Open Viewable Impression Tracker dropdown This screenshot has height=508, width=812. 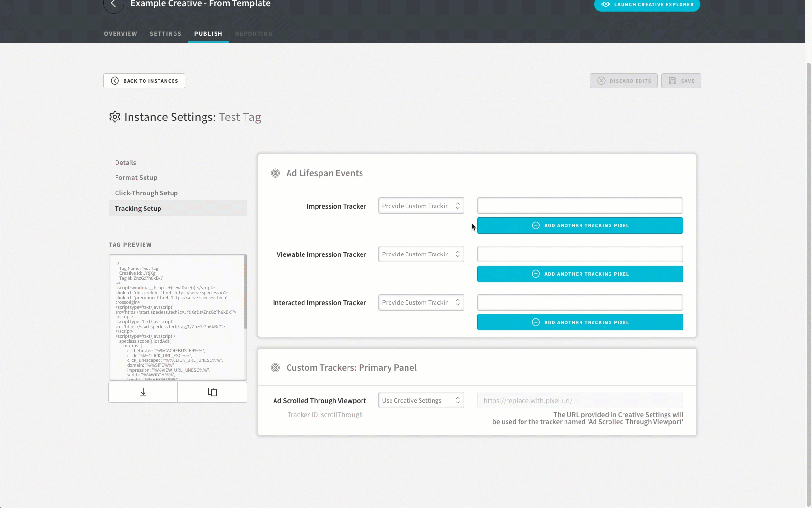tap(421, 254)
